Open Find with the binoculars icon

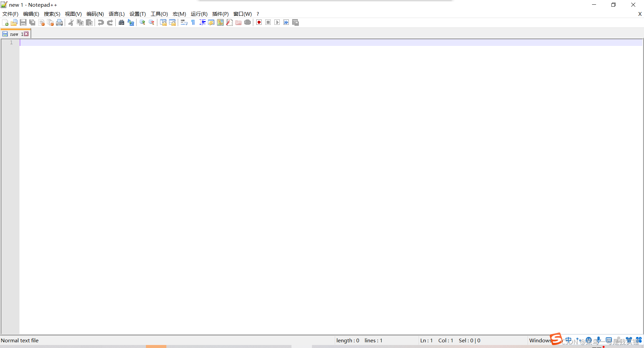point(121,22)
